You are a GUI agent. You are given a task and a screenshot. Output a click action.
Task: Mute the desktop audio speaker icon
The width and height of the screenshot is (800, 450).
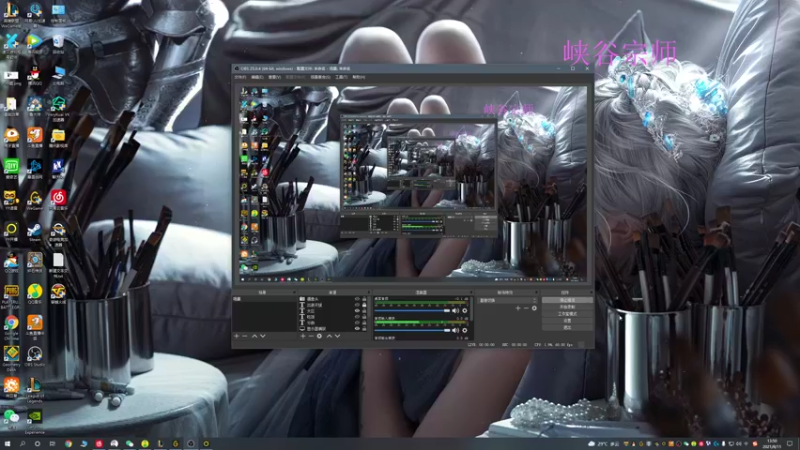455,311
